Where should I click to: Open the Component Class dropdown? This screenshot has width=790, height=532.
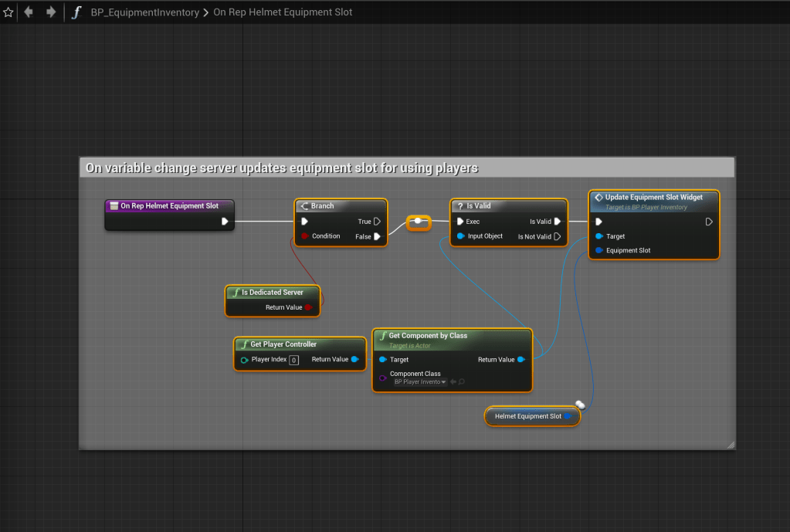(420, 382)
